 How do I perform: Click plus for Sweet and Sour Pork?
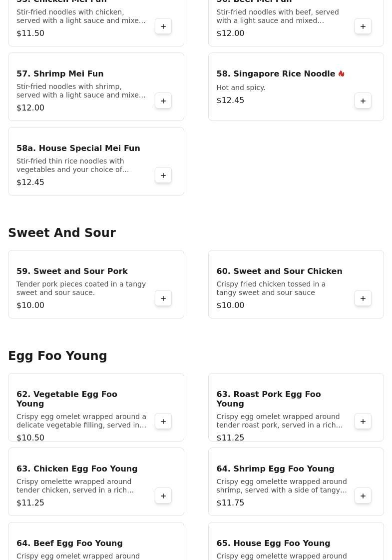pyautogui.click(x=163, y=298)
